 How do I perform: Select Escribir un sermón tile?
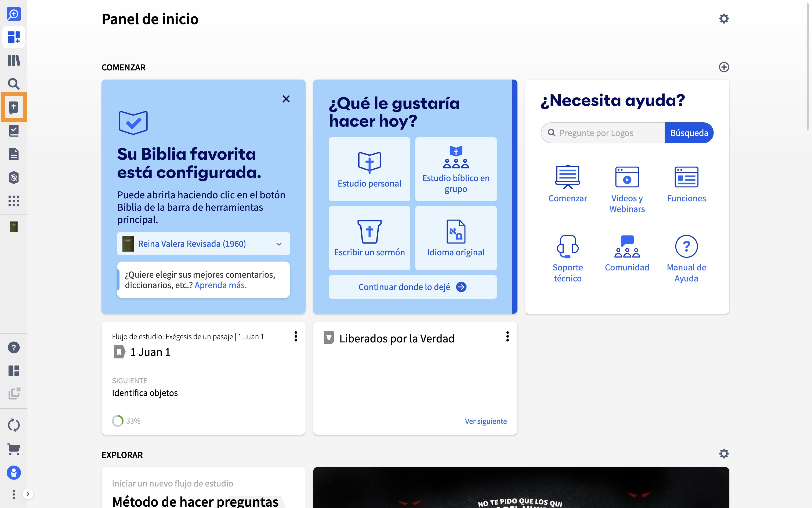point(369,238)
